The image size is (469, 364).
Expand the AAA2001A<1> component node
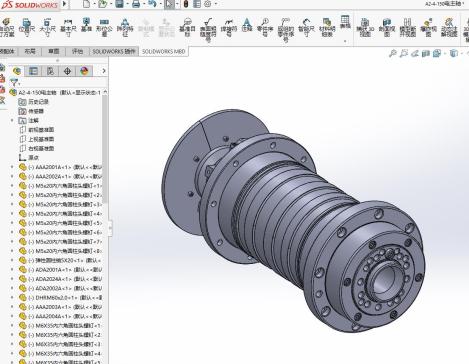coord(12,167)
